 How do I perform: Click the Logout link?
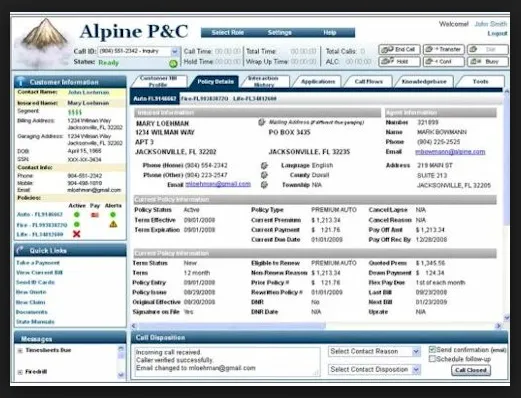pyautogui.click(x=497, y=33)
